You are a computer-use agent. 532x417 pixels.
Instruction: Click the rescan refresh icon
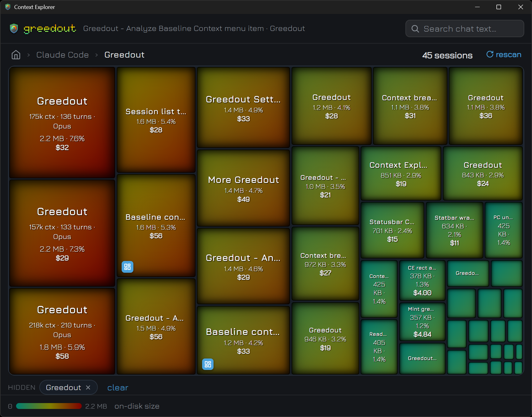pyautogui.click(x=490, y=54)
